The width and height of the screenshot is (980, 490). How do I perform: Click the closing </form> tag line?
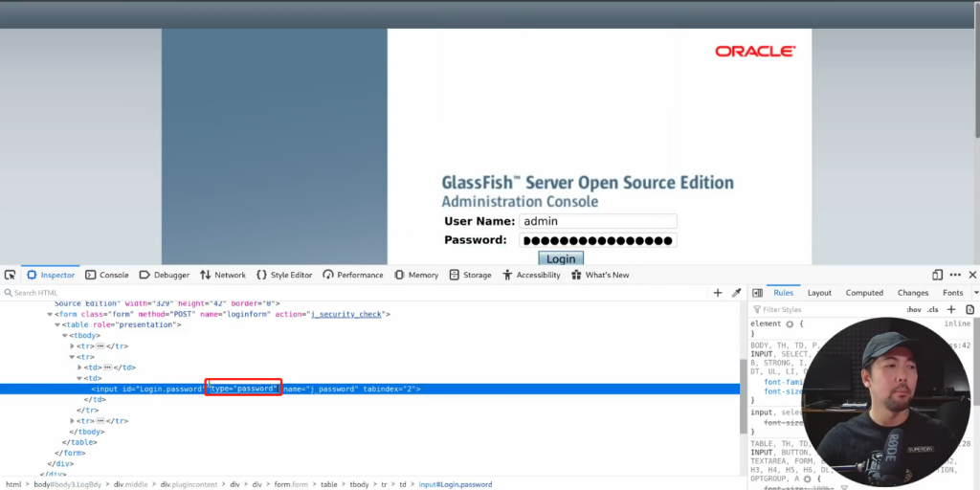(x=70, y=453)
